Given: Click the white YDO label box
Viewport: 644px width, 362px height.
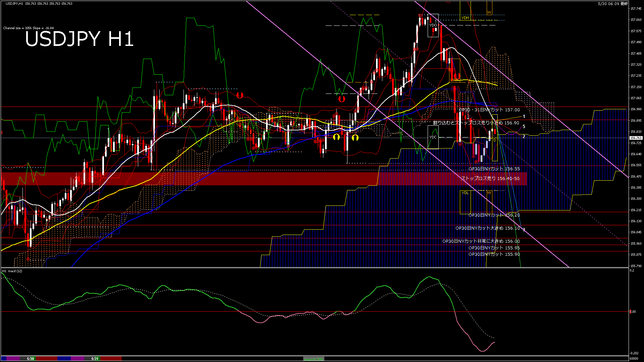Looking at the screenshot, I should pyautogui.click(x=433, y=25).
